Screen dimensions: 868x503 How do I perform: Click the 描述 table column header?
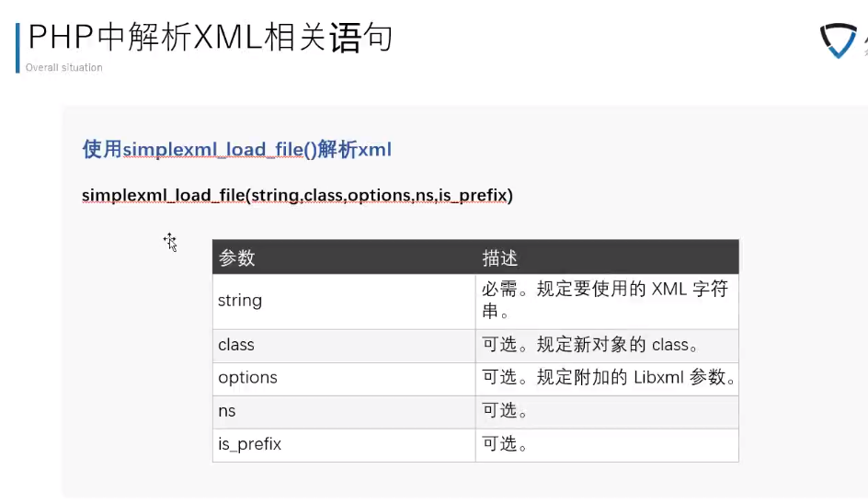500,257
